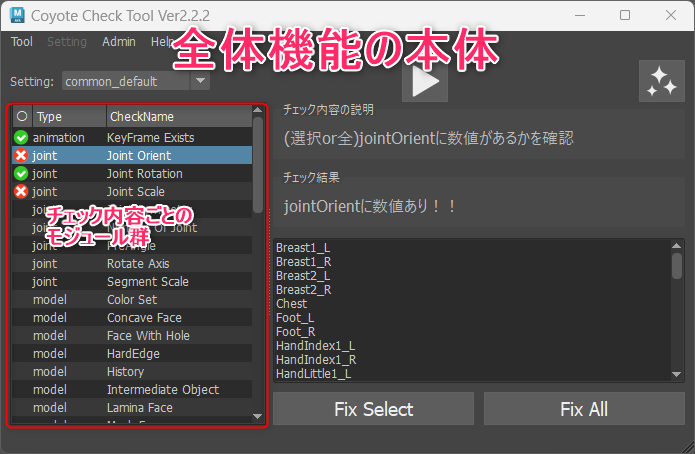Click the check list scroll-down arrow

point(258,416)
